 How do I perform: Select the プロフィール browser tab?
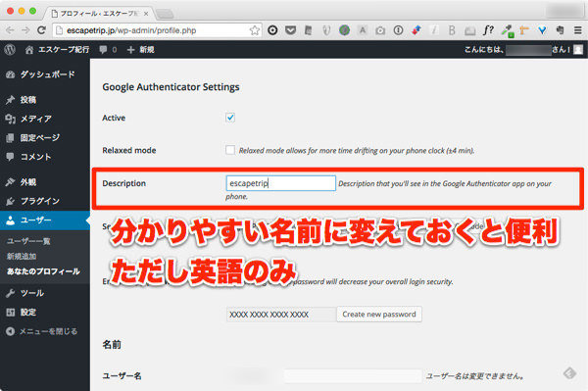[x=99, y=14]
